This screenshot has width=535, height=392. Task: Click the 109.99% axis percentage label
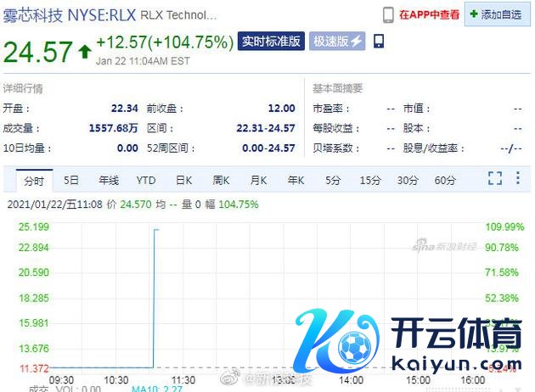tap(504, 227)
